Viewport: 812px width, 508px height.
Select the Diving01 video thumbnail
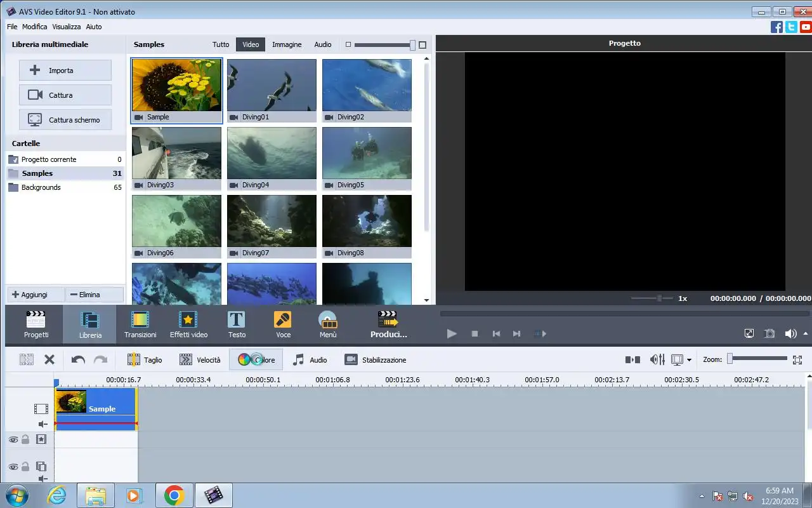272,90
